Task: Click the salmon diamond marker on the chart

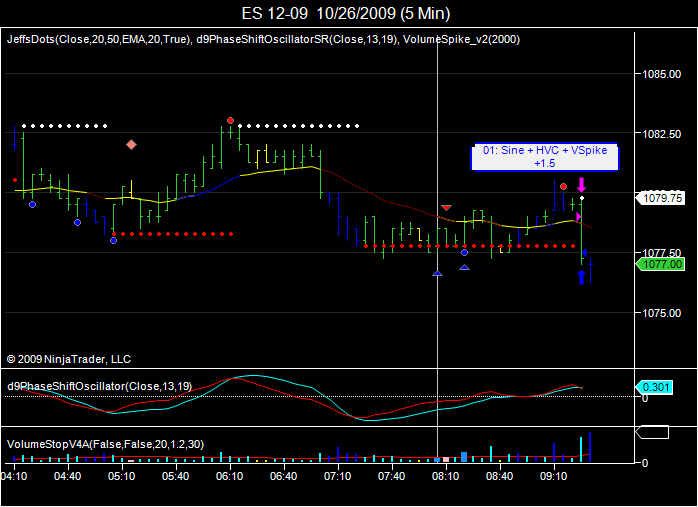Action: [x=131, y=145]
